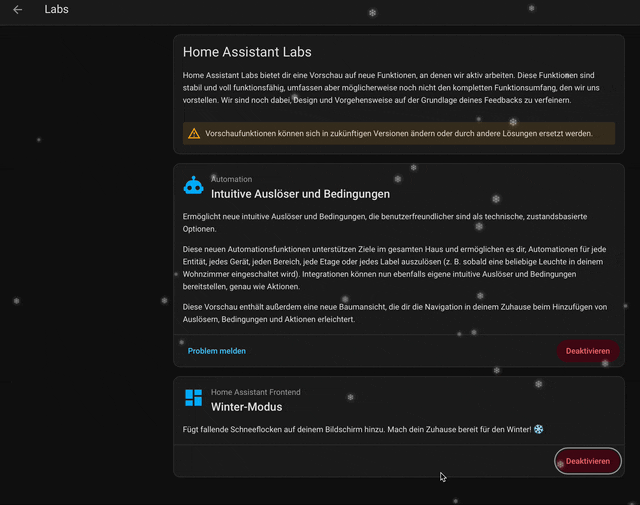Open the Problem melden link
Image resolution: width=640 pixels, height=505 pixels.
coord(217,351)
